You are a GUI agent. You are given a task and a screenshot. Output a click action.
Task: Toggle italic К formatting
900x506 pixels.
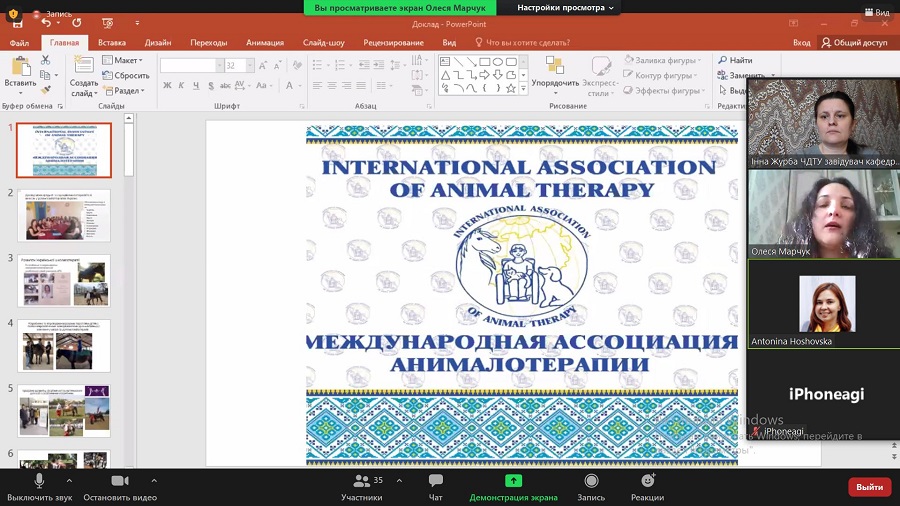coord(181,85)
